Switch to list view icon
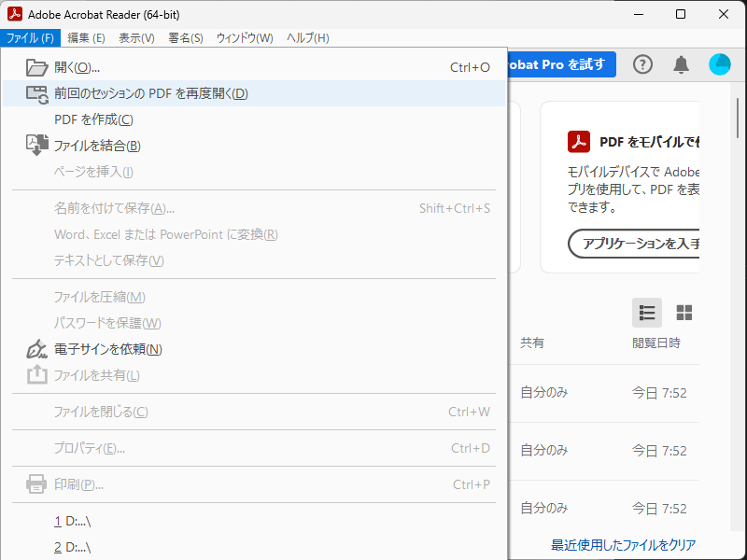Image resolution: width=747 pixels, height=560 pixels. pos(646,313)
